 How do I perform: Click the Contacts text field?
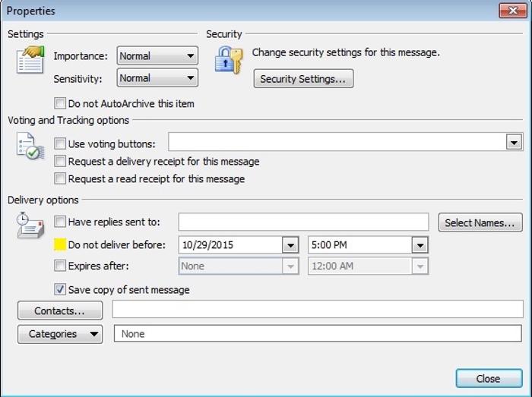tap(318, 309)
